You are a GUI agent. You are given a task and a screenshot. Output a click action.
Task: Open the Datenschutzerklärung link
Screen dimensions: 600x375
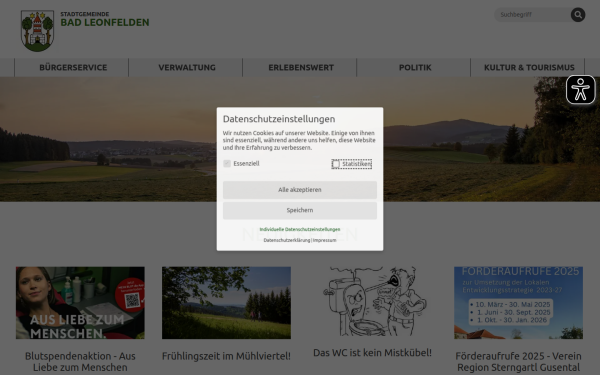(x=287, y=240)
